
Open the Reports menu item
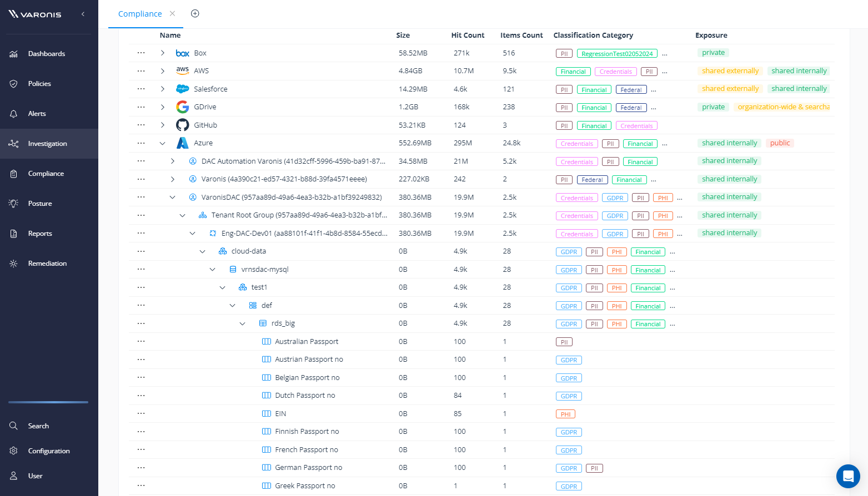(40, 234)
